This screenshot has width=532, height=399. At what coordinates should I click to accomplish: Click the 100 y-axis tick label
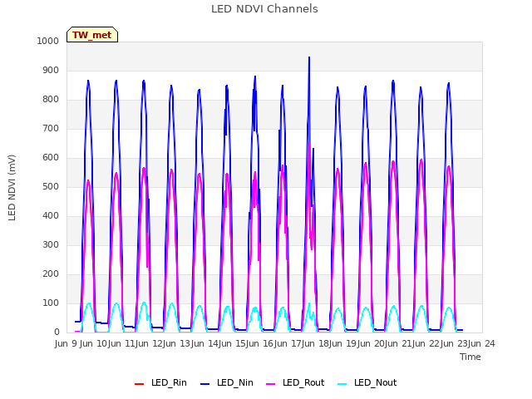(x=51, y=303)
